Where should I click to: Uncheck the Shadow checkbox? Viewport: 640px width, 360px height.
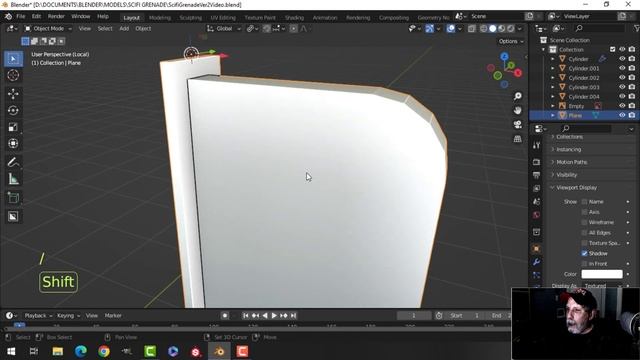(x=584, y=253)
